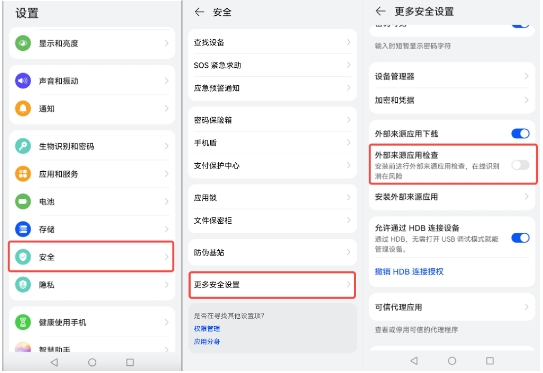Open the Payment protection center (支付保护中心) chevron
Image resolution: width=543 pixels, height=373 pixels.
coord(348,166)
